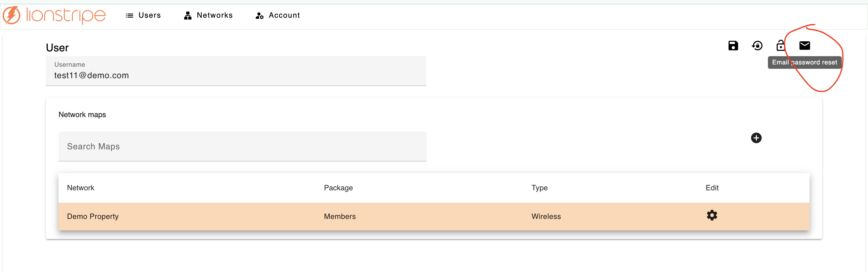This screenshot has height=272, width=868.
Task: Click the Wireless type cell
Action: pos(546,217)
